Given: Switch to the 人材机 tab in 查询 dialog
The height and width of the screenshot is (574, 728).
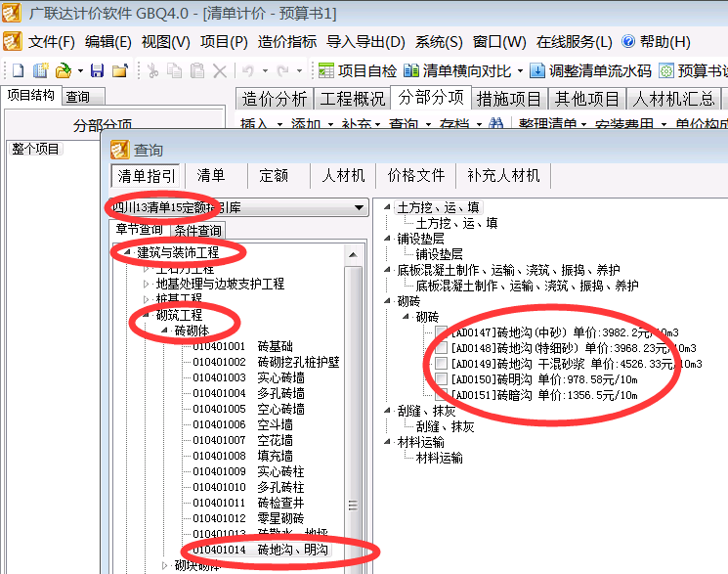Looking at the screenshot, I should [344, 176].
